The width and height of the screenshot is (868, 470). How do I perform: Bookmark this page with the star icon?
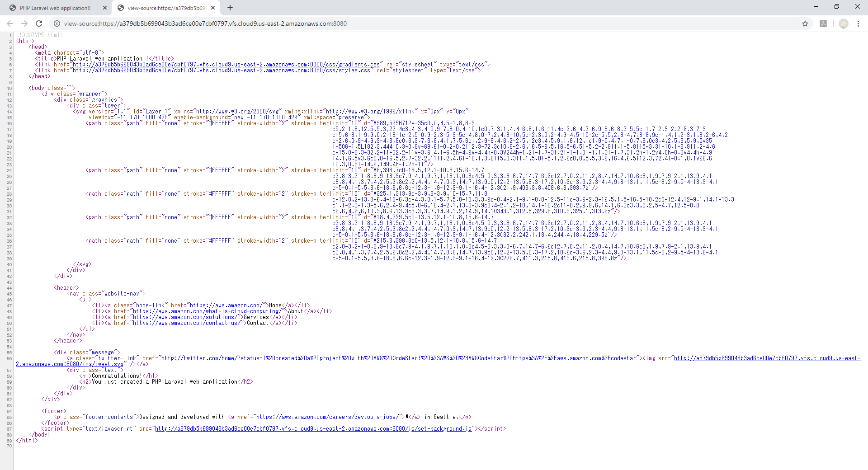(x=805, y=23)
